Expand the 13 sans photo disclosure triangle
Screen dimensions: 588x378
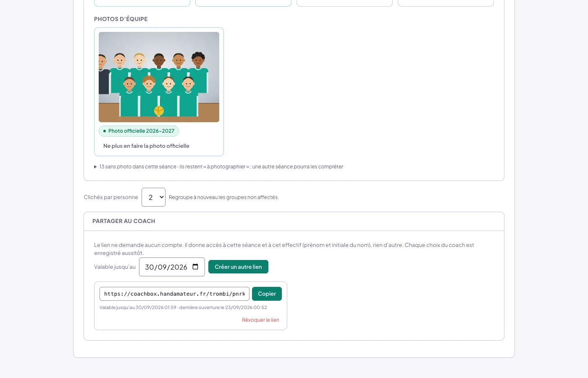(95, 167)
